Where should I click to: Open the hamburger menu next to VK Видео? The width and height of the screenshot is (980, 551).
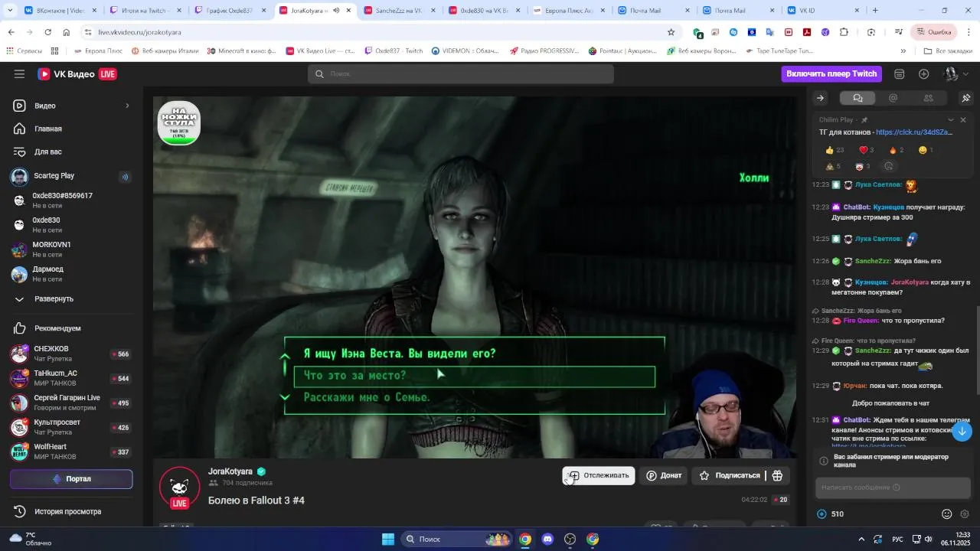click(19, 74)
